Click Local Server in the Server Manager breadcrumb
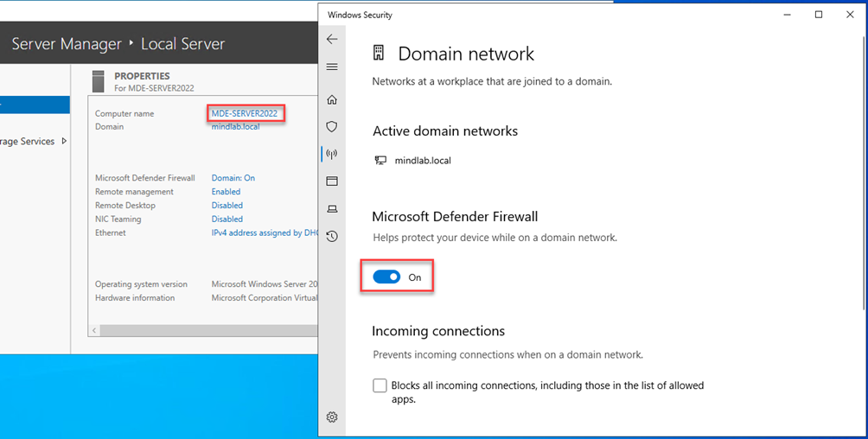Image resolution: width=868 pixels, height=439 pixels. pyautogui.click(x=182, y=44)
